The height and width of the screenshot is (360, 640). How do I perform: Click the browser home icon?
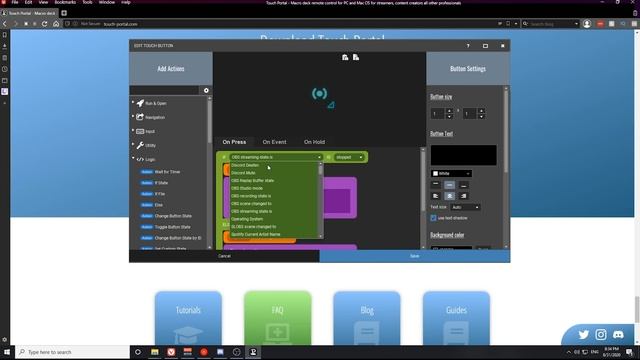coord(56,24)
